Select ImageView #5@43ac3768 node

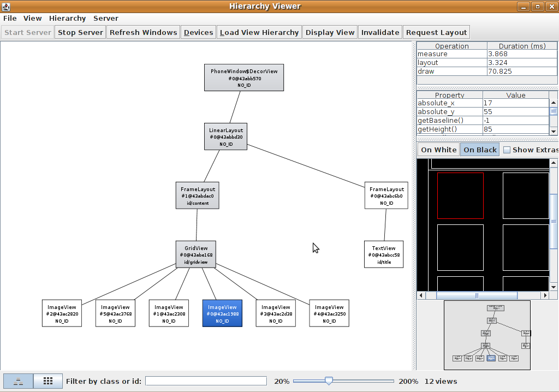pos(115,313)
